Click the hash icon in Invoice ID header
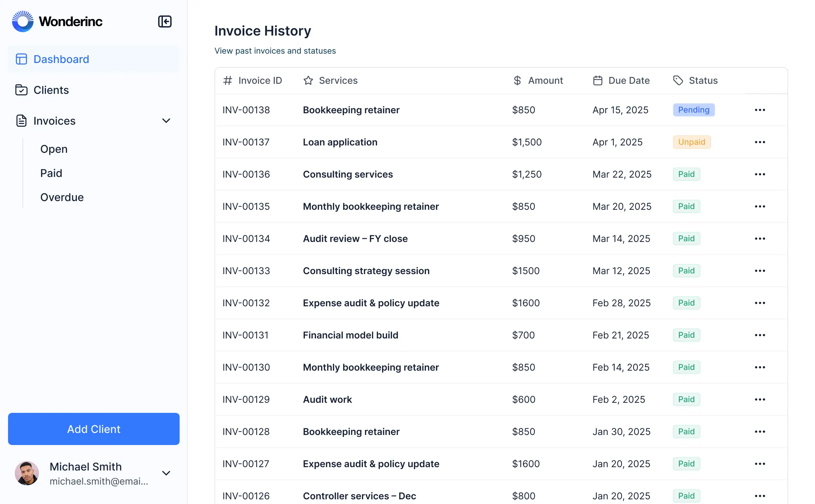 coord(228,80)
